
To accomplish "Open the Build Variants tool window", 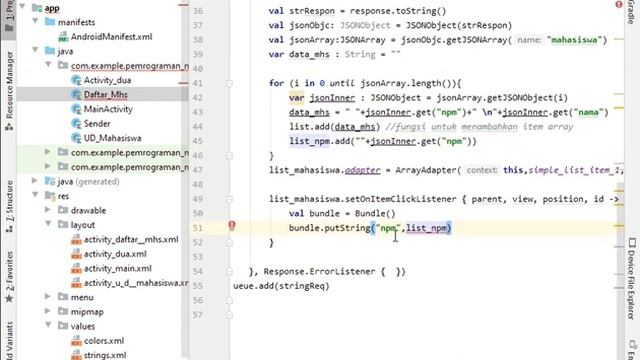I will (x=9, y=341).
